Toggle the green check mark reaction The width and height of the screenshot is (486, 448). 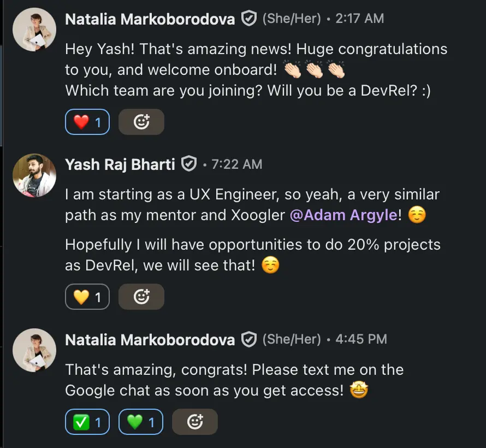87,422
